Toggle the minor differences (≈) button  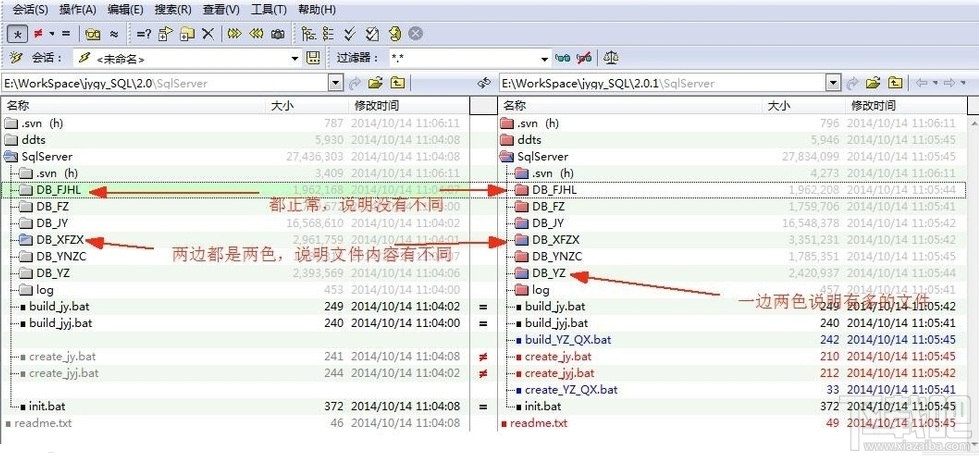click(114, 34)
